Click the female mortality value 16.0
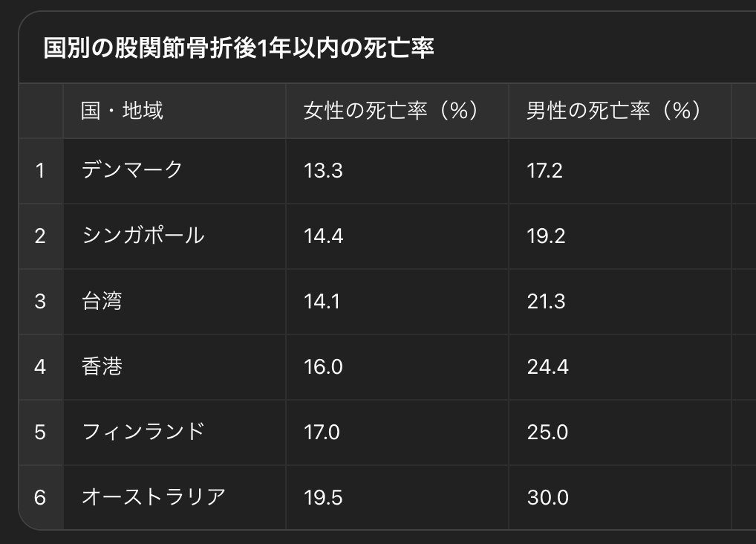The width and height of the screenshot is (756, 544). (x=323, y=366)
